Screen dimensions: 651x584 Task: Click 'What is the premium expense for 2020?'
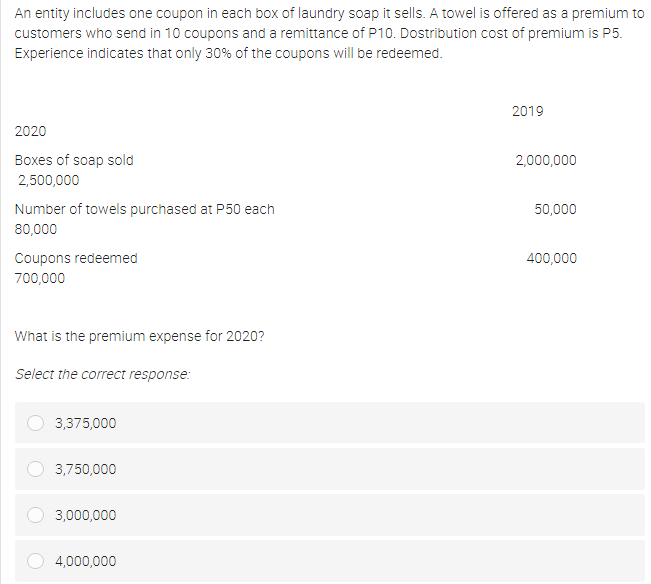pos(140,336)
